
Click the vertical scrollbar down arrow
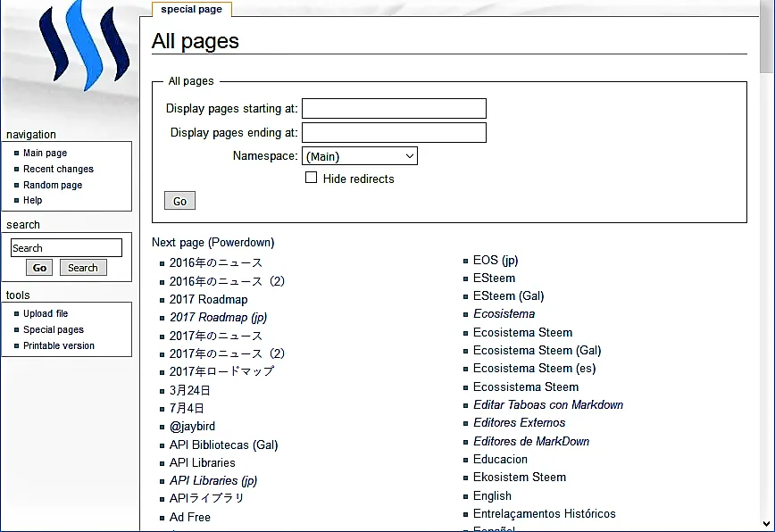click(767, 524)
